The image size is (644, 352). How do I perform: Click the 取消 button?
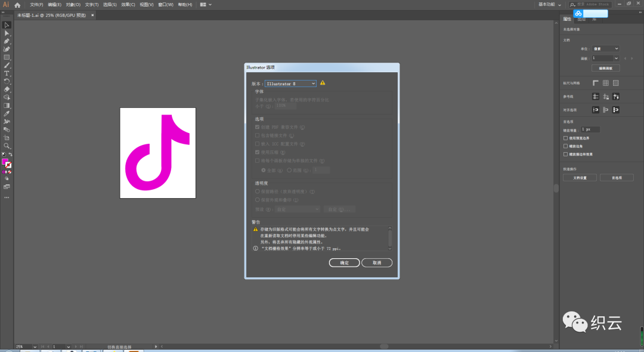tap(377, 263)
